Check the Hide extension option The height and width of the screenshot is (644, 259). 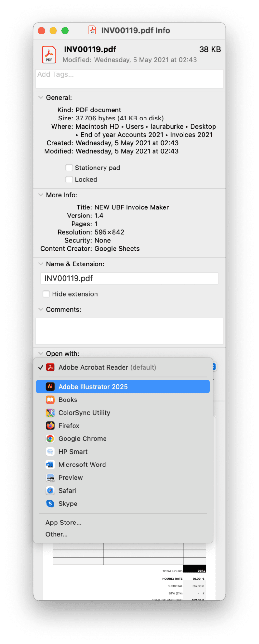[x=46, y=294]
